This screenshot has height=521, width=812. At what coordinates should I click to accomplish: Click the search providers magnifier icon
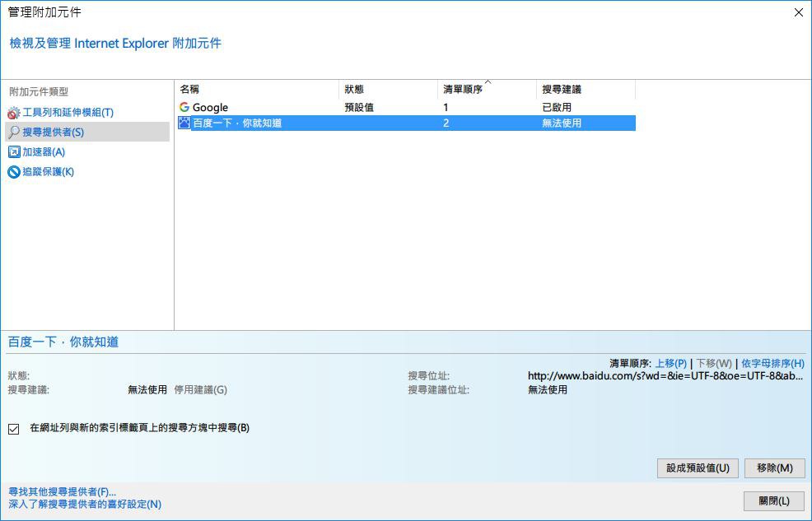point(14,132)
